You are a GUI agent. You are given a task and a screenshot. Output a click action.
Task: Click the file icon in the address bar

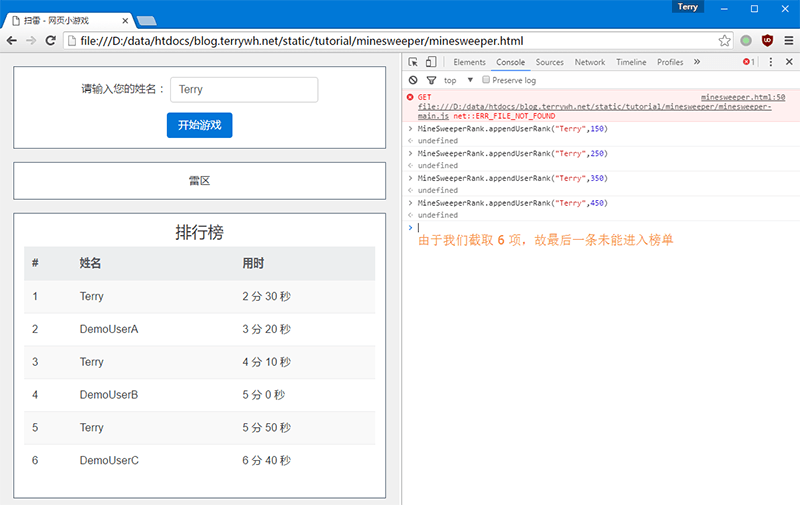tap(72, 41)
